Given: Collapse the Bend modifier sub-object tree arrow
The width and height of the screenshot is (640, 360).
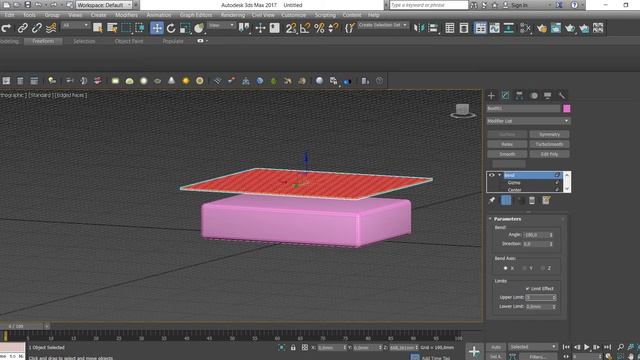Looking at the screenshot, I should (x=499, y=175).
